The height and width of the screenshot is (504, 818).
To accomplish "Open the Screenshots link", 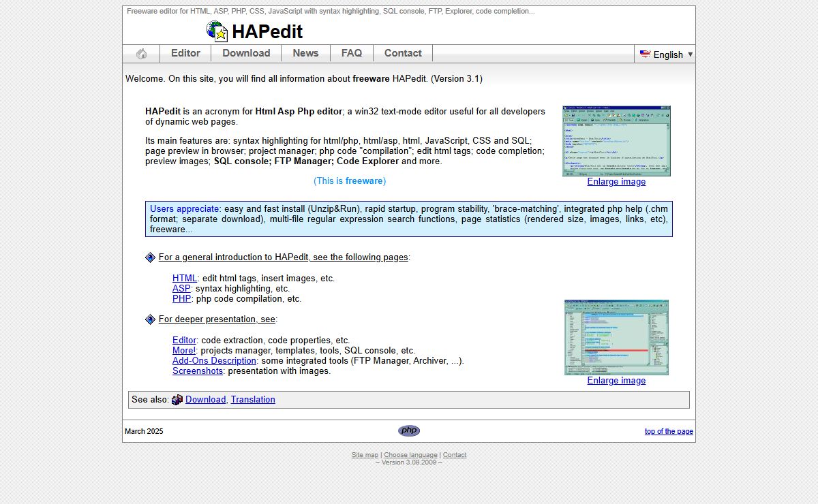I will pos(198,371).
